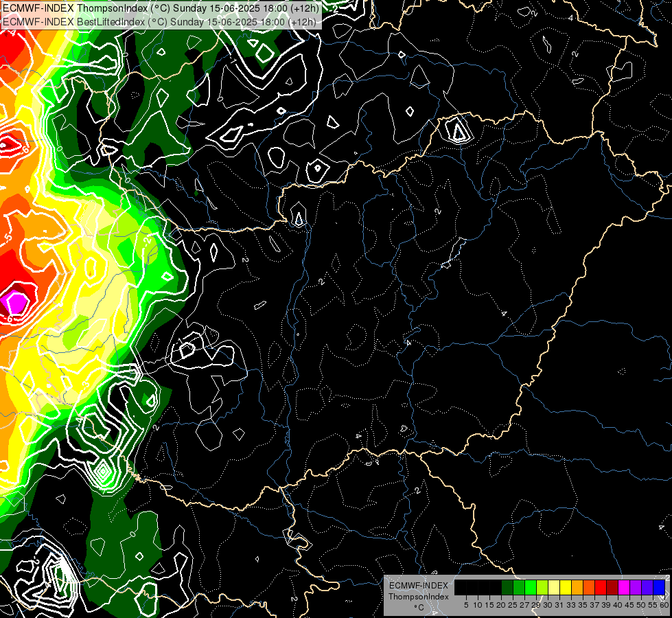Select the blue 55–60 legend swatch

click(659, 588)
